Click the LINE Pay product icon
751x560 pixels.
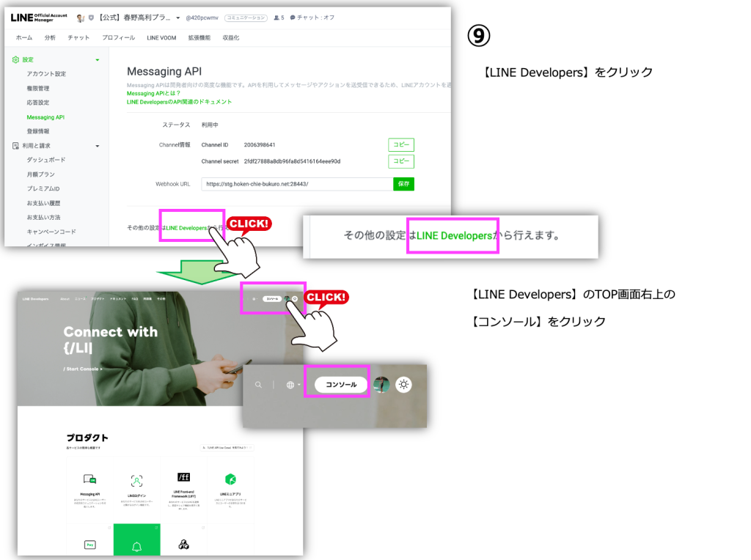click(89, 545)
